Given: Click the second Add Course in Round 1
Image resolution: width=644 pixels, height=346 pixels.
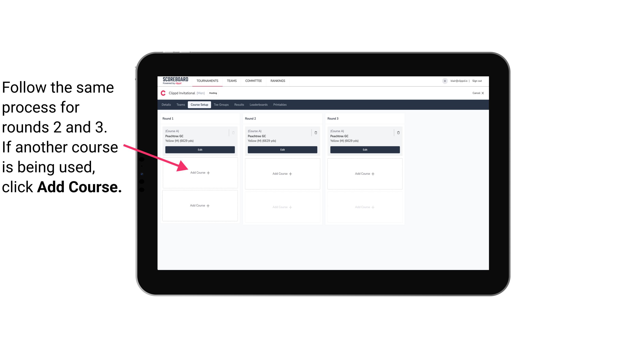Looking at the screenshot, I should [200, 205].
